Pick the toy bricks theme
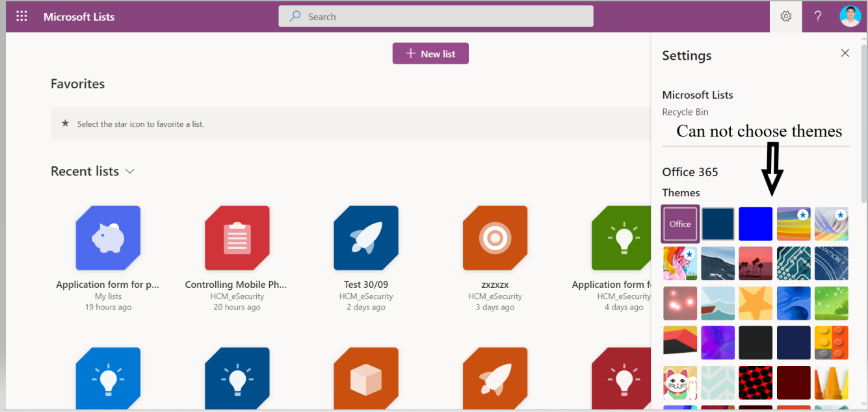 click(x=832, y=342)
